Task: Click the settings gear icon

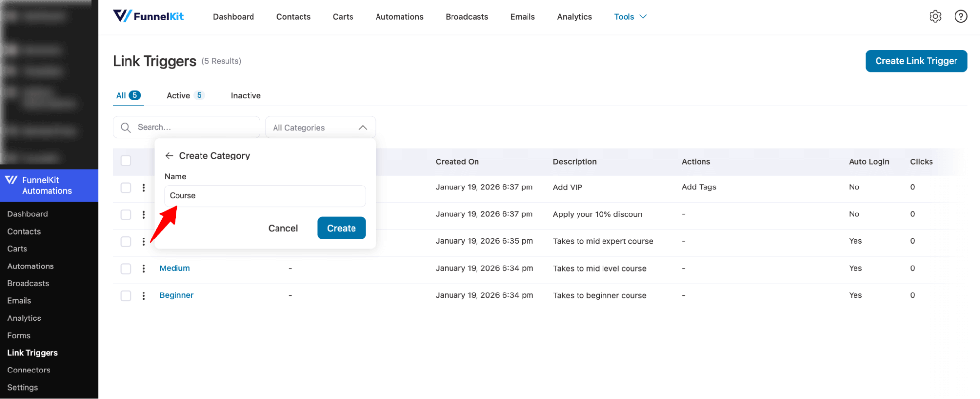Action: [x=935, y=17]
